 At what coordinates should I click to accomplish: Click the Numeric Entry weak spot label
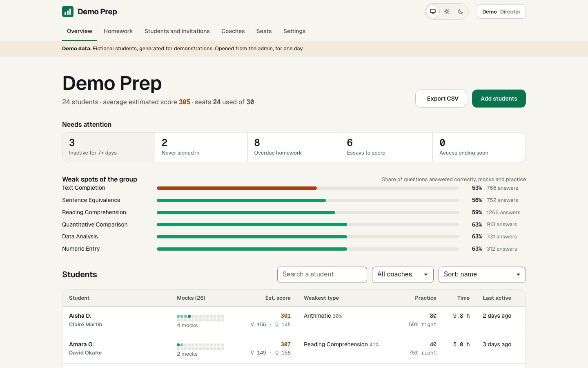[x=81, y=249]
